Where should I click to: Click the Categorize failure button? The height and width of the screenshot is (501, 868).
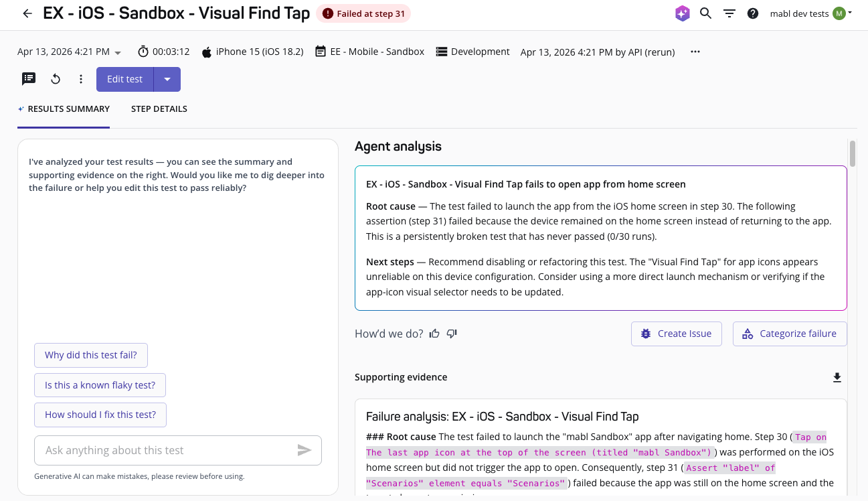click(x=790, y=334)
